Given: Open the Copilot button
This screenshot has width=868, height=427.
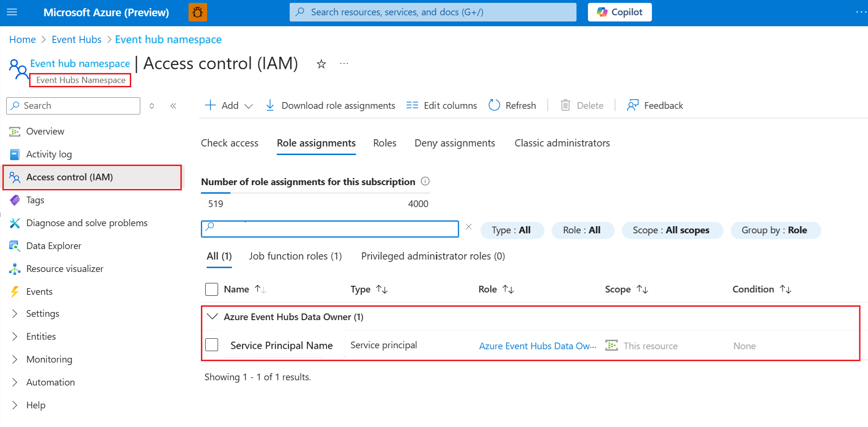Looking at the screenshot, I should tap(619, 12).
